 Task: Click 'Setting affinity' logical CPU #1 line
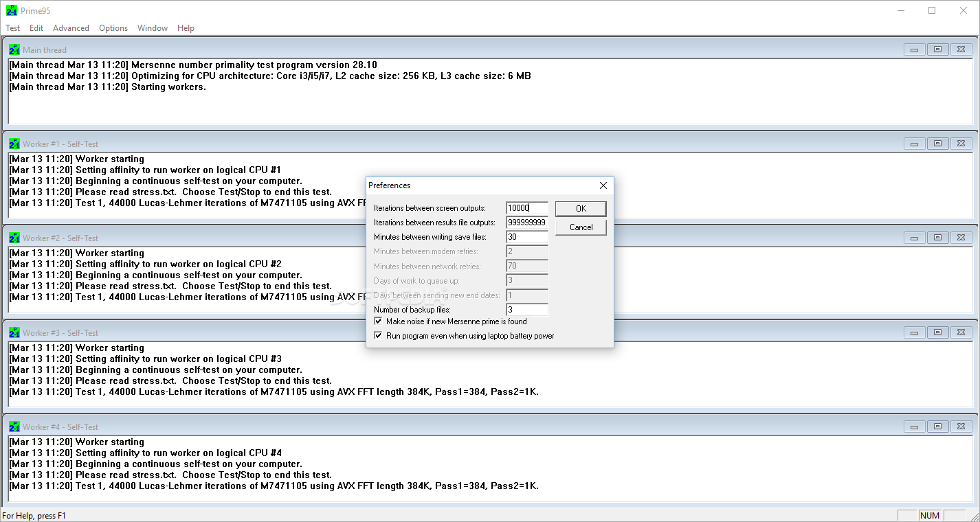145,170
